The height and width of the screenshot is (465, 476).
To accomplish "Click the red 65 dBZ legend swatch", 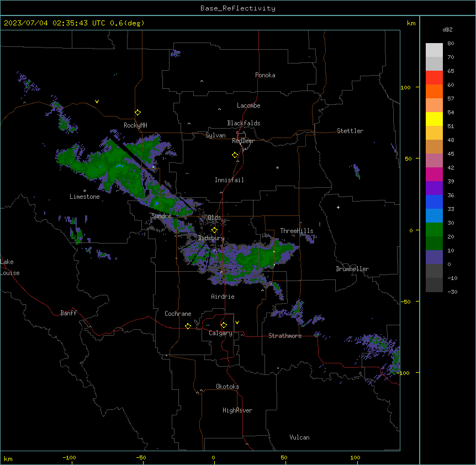I will [x=434, y=78].
